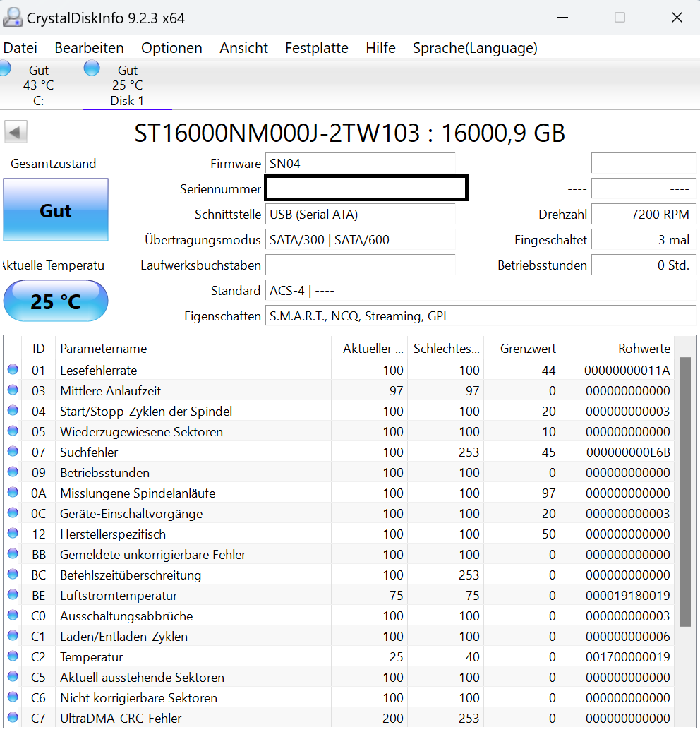Click the status orb for Herstellerspezifisch row
Image resolution: width=700 pixels, height=732 pixels.
coord(13,534)
